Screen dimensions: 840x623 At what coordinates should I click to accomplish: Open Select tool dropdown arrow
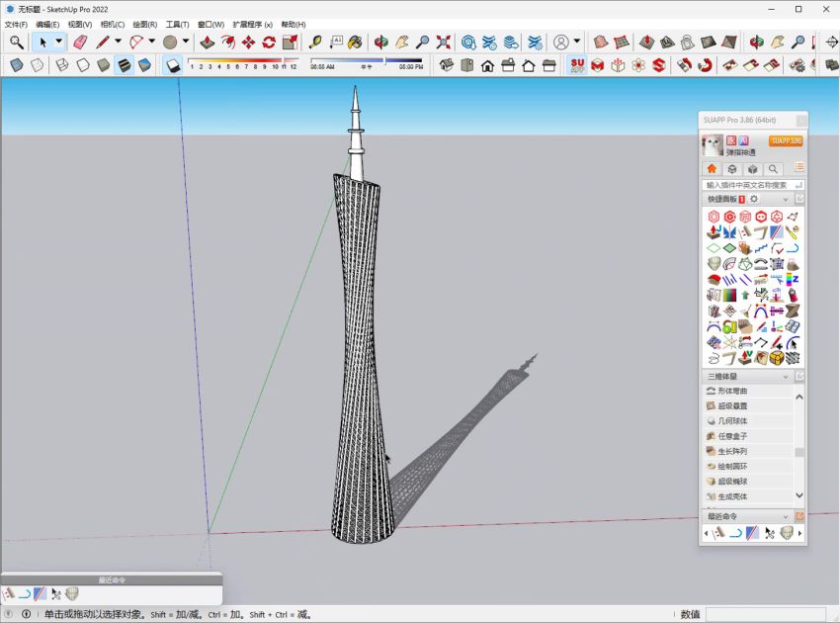(59, 42)
